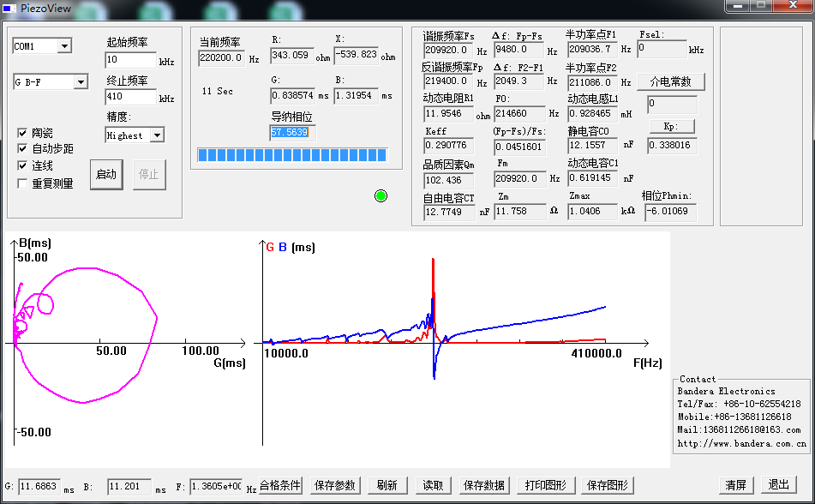Viewport: 815px width, 504px height.
Task: Click the 保存参数 button
Action: pyautogui.click(x=335, y=485)
